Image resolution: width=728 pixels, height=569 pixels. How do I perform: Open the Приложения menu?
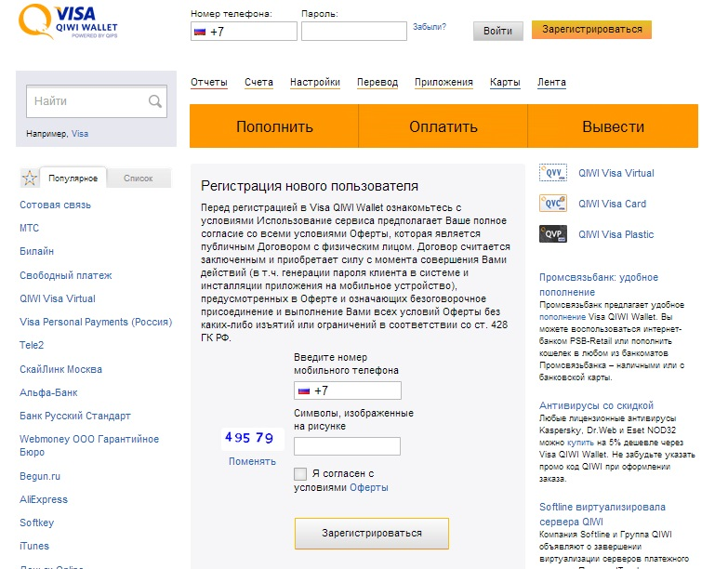443,82
